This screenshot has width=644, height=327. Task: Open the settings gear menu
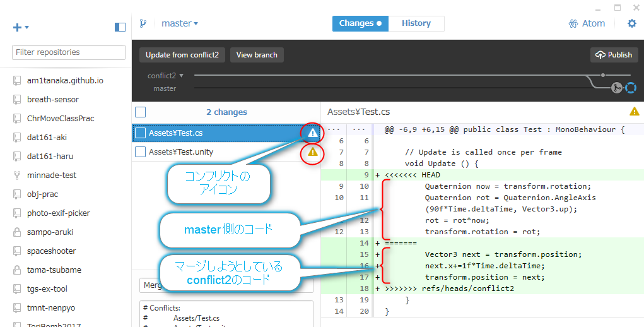coord(631,23)
